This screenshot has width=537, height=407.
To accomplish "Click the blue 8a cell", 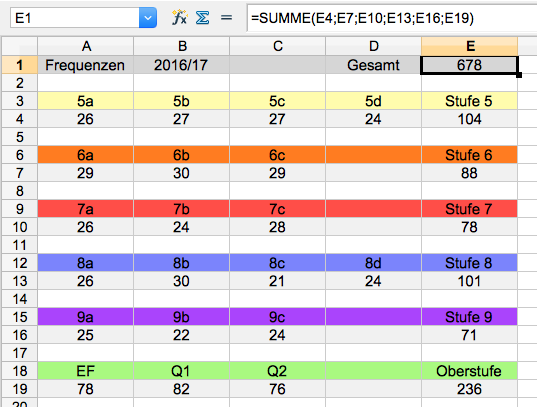I will tap(86, 263).
